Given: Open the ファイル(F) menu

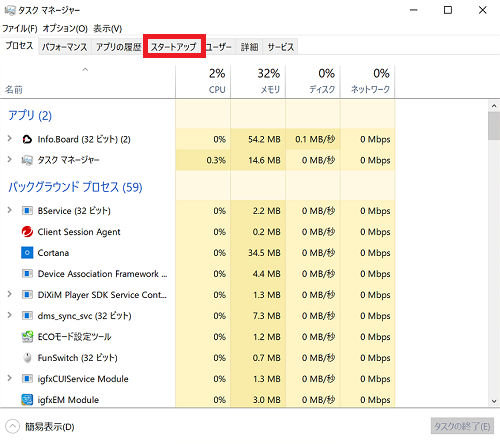Looking at the screenshot, I should click(20, 29).
